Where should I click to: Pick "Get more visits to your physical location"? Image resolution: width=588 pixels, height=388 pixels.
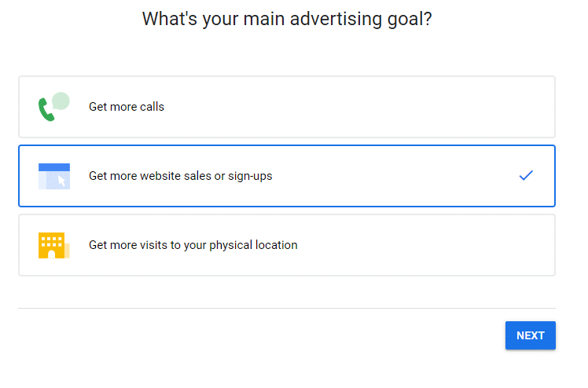[x=286, y=245]
